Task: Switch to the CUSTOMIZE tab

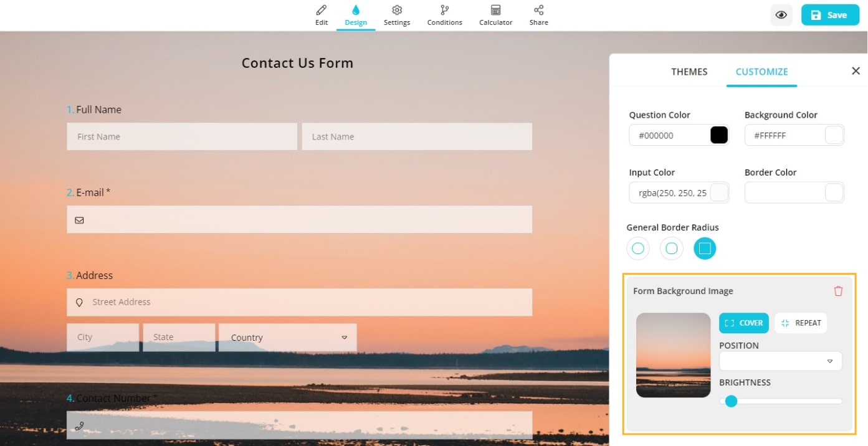Action: click(x=761, y=72)
